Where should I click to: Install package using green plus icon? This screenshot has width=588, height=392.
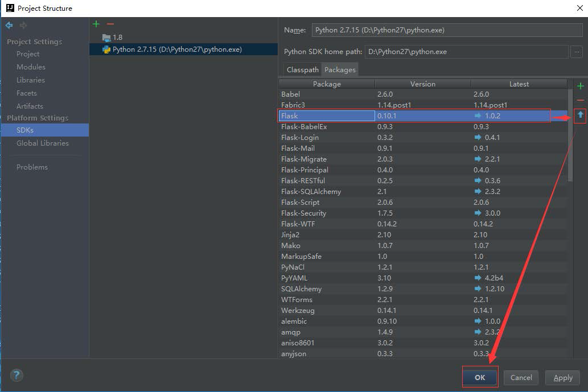pyautogui.click(x=580, y=86)
